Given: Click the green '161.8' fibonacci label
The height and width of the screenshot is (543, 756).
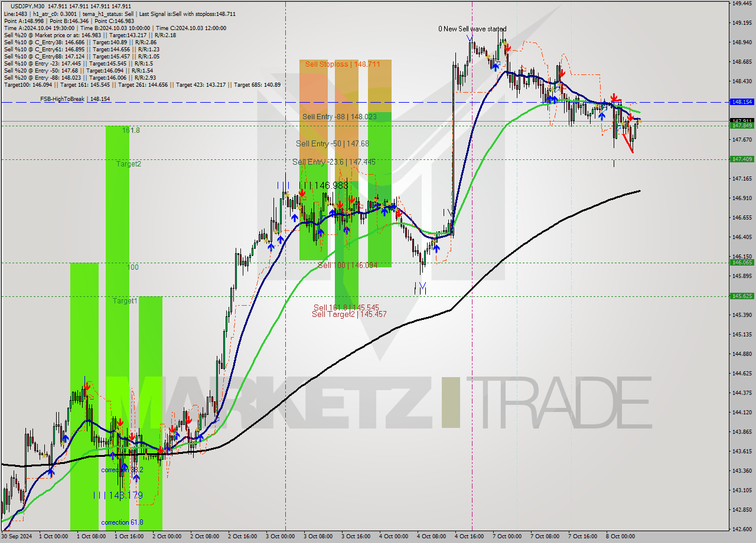Looking at the screenshot, I should (131, 130).
